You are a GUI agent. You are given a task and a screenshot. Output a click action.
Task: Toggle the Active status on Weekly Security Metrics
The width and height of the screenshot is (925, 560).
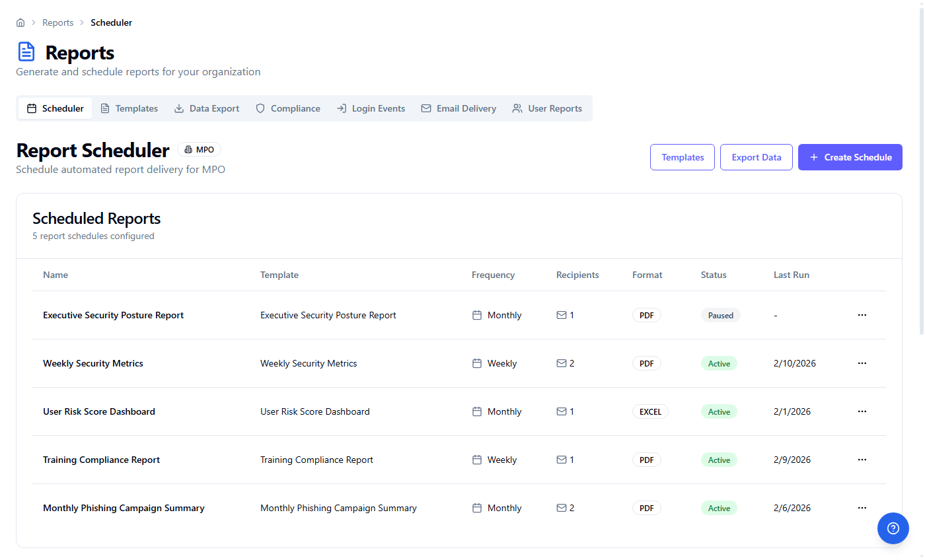click(x=719, y=363)
